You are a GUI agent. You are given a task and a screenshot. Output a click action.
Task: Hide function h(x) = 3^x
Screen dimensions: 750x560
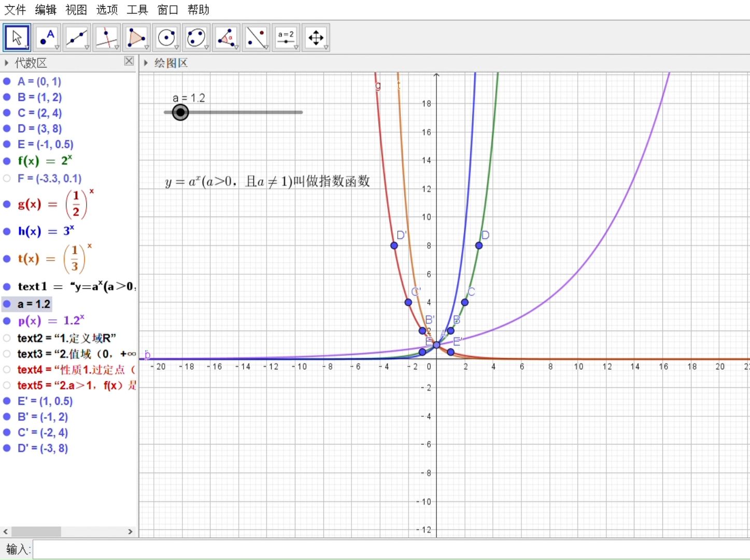(7, 231)
